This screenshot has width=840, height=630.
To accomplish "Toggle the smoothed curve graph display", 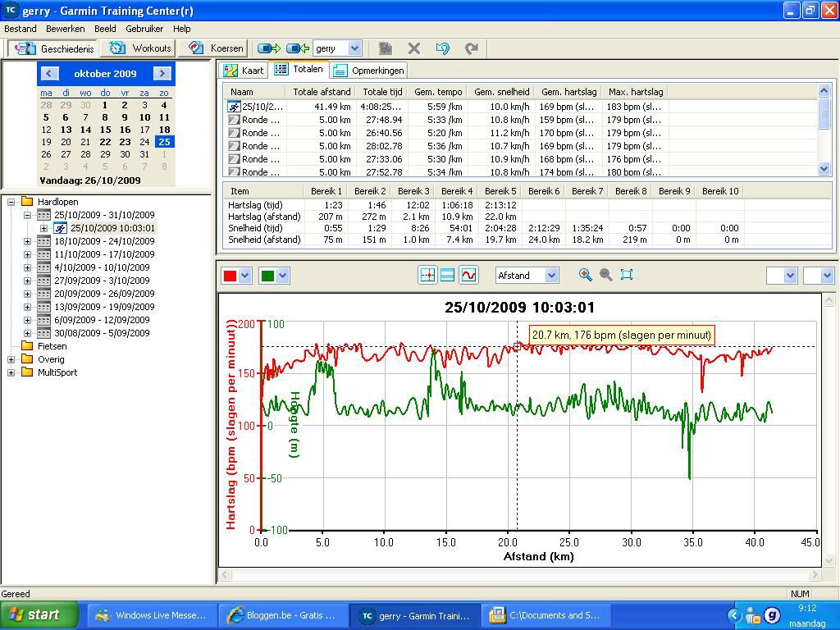I will (x=468, y=276).
